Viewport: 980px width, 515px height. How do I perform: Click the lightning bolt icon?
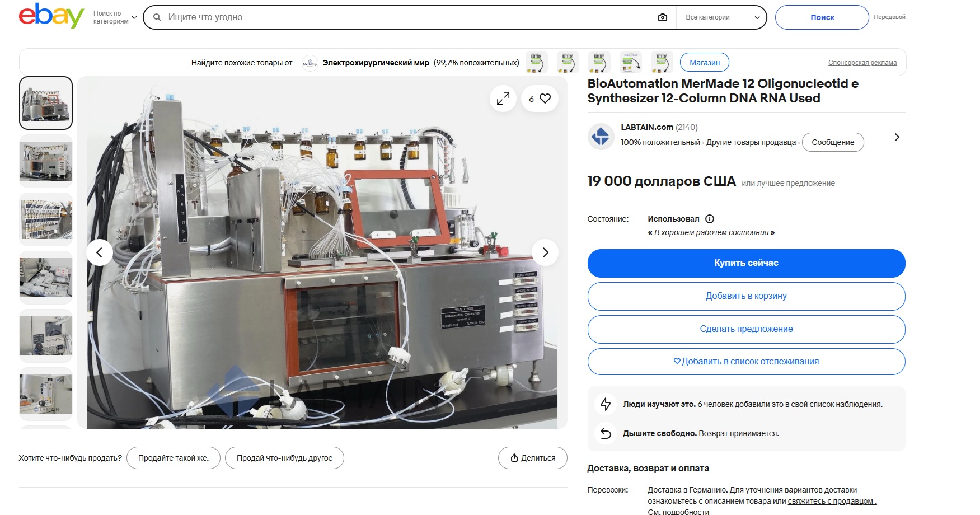tap(606, 404)
